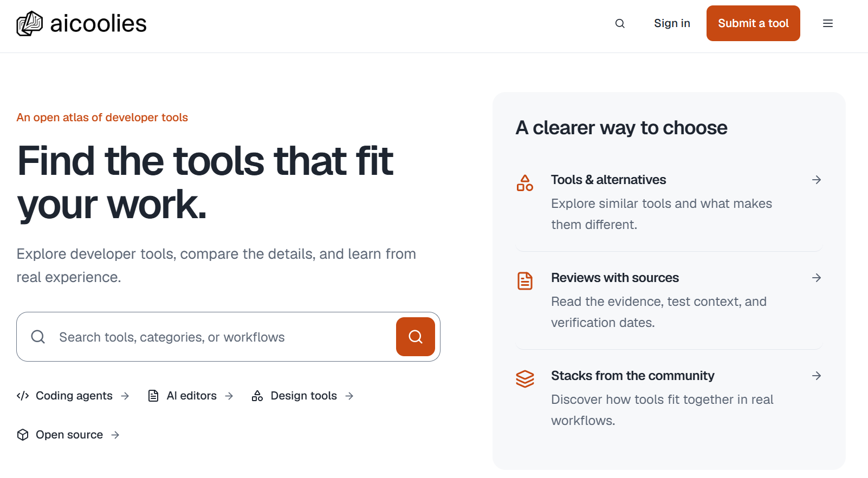Click the Open source cube icon
Image resolution: width=868 pixels, height=478 pixels.
click(23, 435)
